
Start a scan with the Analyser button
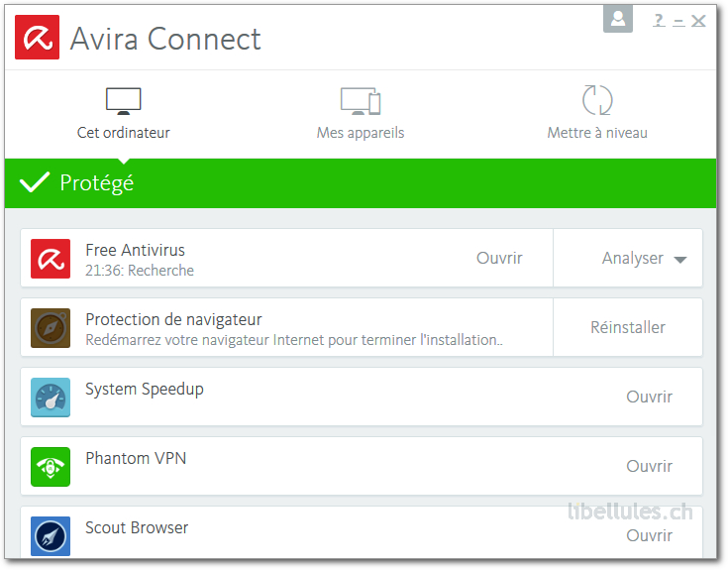(x=633, y=258)
